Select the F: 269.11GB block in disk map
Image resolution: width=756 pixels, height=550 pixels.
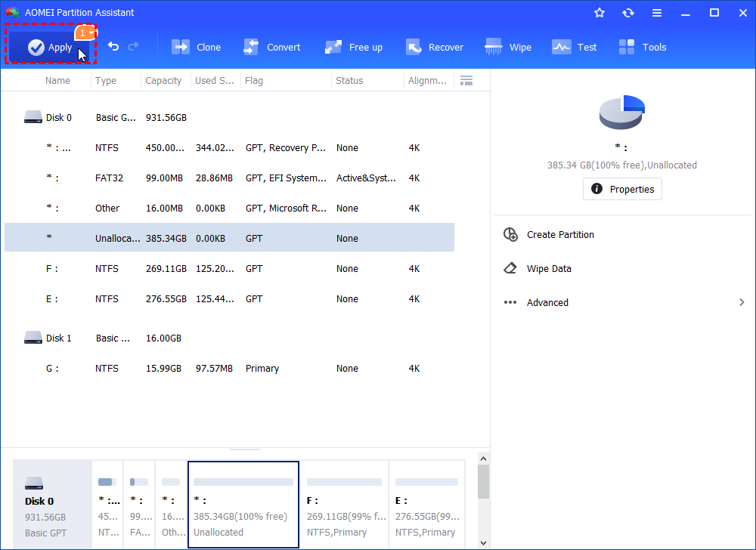click(344, 505)
